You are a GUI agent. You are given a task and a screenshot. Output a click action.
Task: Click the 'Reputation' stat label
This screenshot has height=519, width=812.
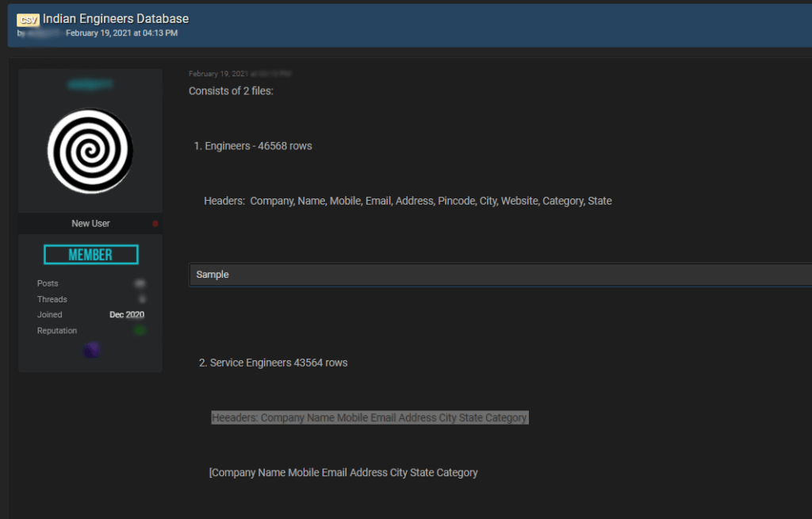point(57,331)
